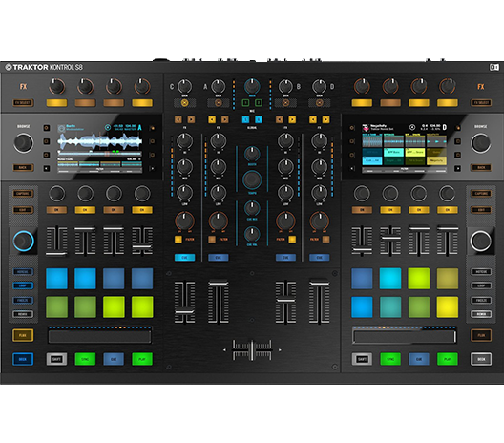The width and height of the screenshot is (504, 443).
Task: Click the left deck BROWSE encoder
Action: 24,143
